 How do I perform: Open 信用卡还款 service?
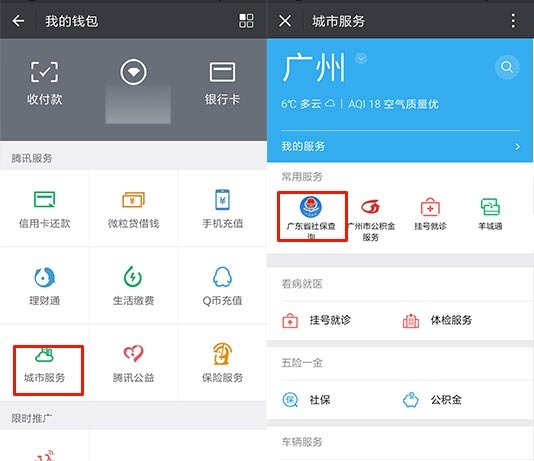click(x=44, y=209)
